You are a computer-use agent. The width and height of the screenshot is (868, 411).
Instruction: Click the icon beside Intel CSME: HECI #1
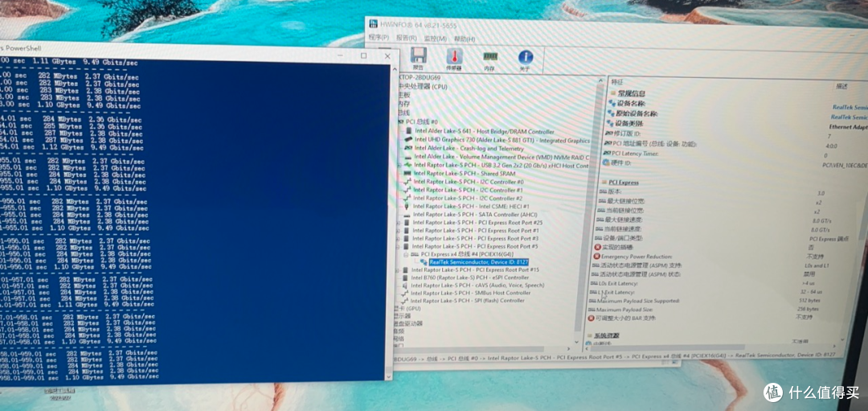click(407, 206)
